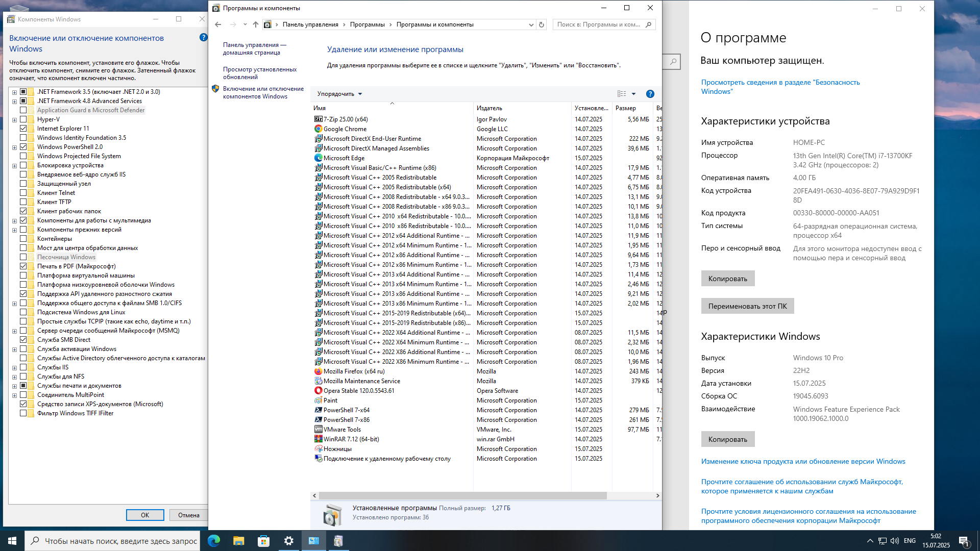
Task: Click the volume icon in system tray
Action: point(895,541)
